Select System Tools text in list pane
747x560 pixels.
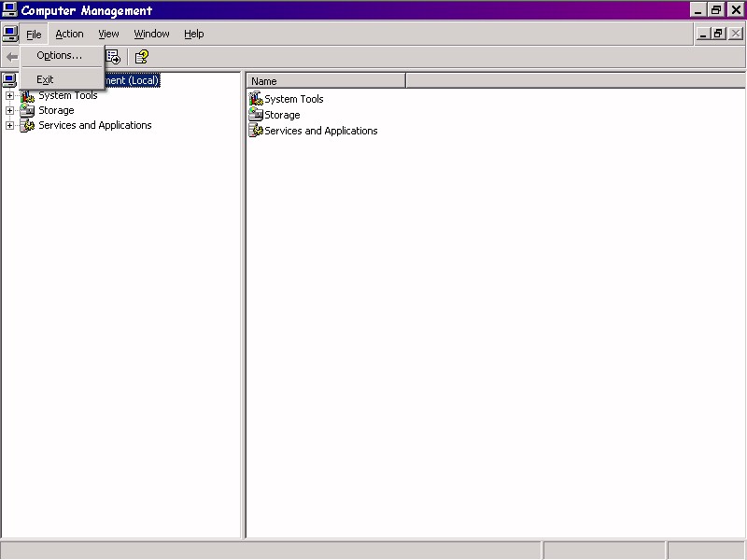click(x=294, y=99)
